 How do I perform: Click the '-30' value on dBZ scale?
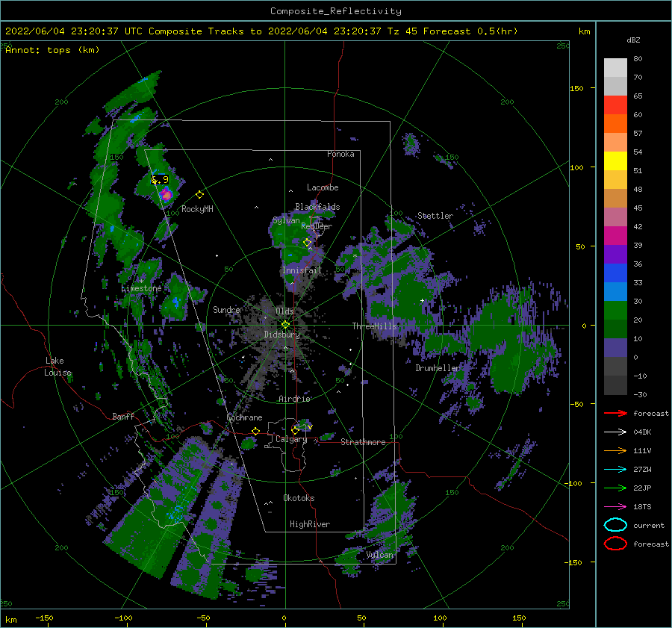pyautogui.click(x=640, y=394)
